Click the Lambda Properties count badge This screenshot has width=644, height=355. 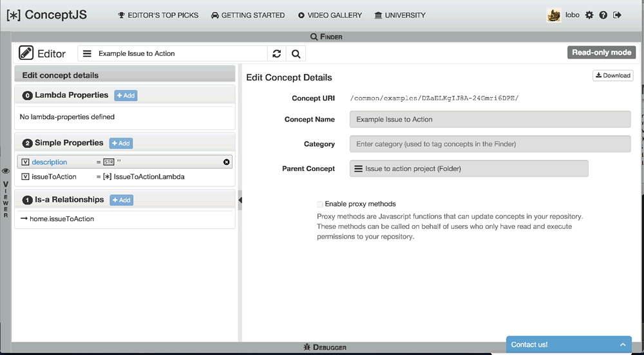(28, 96)
